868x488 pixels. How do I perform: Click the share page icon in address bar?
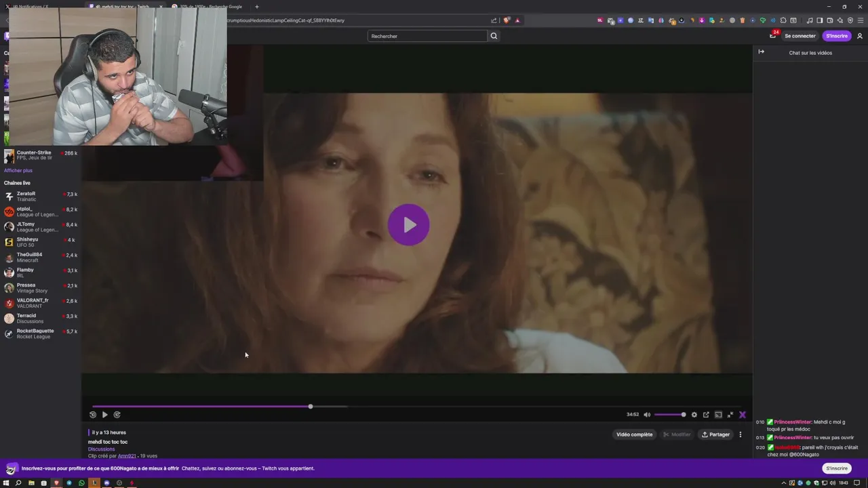(493, 20)
